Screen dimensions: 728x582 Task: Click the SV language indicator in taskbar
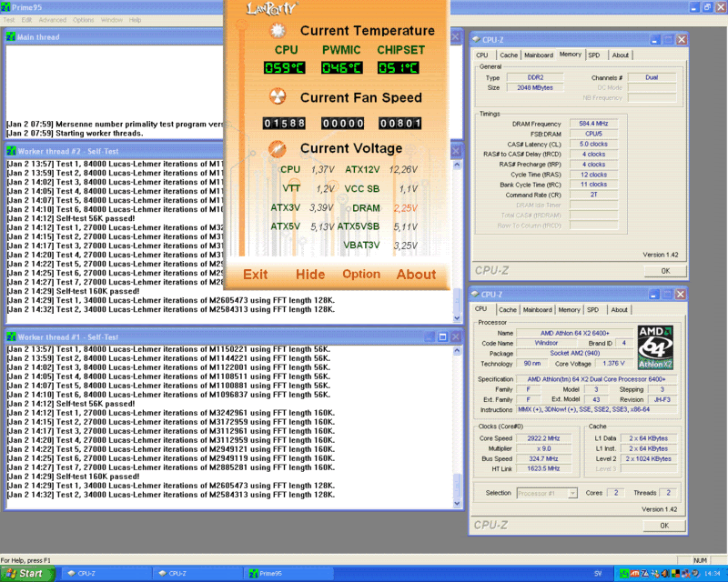[x=598, y=574]
